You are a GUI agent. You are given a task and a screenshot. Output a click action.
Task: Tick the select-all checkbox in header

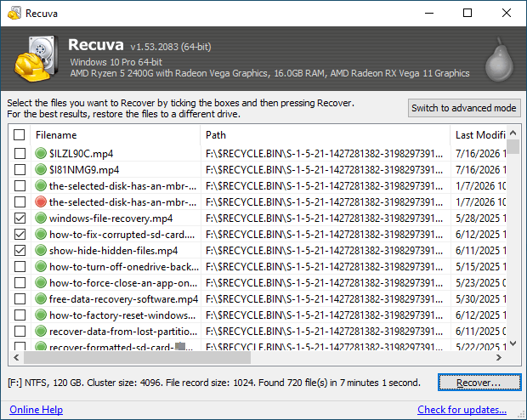(20, 135)
